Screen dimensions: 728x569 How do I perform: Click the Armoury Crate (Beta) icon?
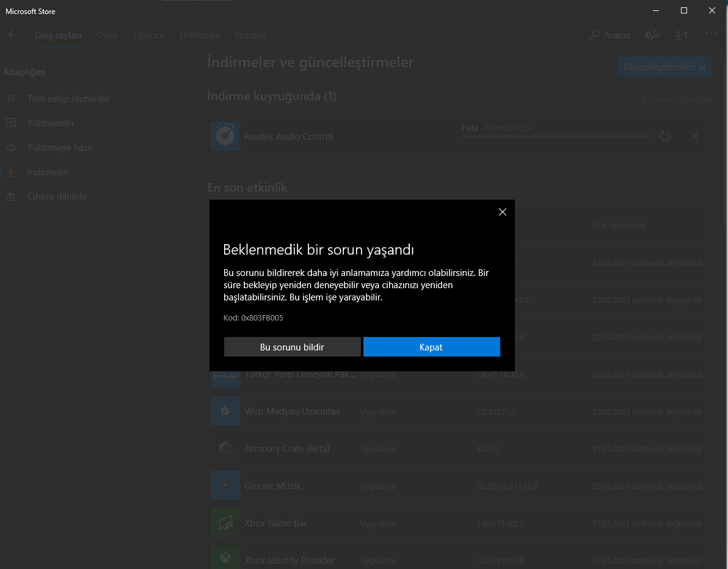(x=225, y=448)
